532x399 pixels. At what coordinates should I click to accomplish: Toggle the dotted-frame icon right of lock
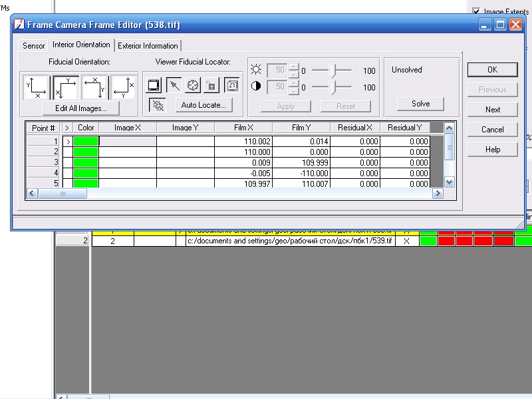231,85
